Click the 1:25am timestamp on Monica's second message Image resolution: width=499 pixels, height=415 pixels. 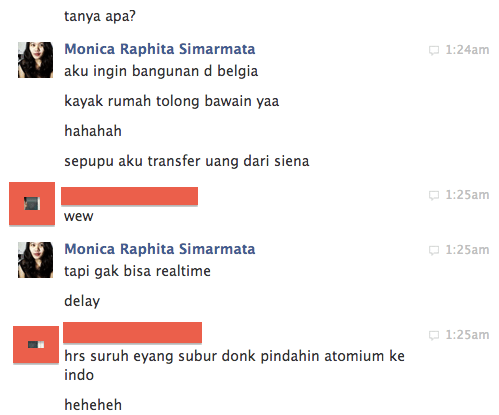pos(467,250)
